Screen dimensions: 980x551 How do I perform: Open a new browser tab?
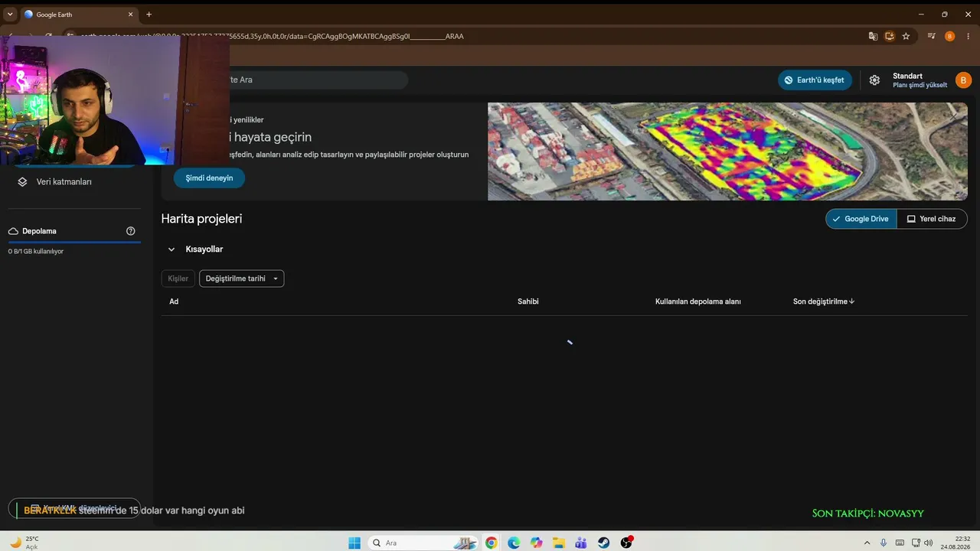point(149,14)
